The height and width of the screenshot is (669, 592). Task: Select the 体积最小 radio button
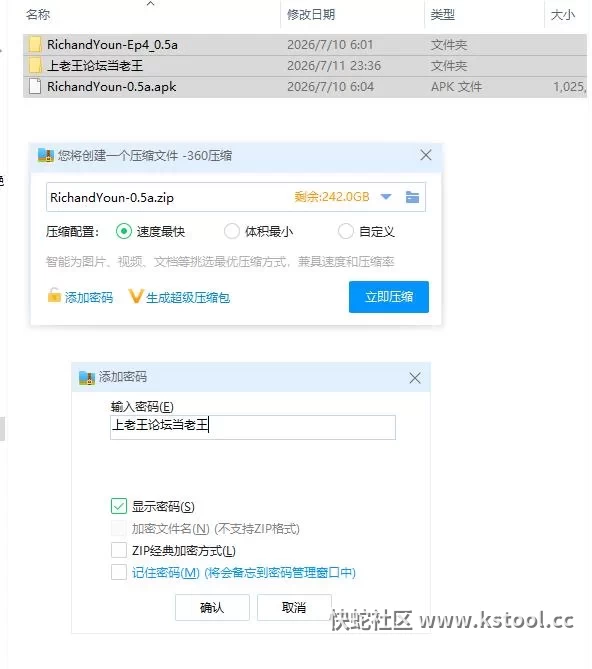(232, 232)
